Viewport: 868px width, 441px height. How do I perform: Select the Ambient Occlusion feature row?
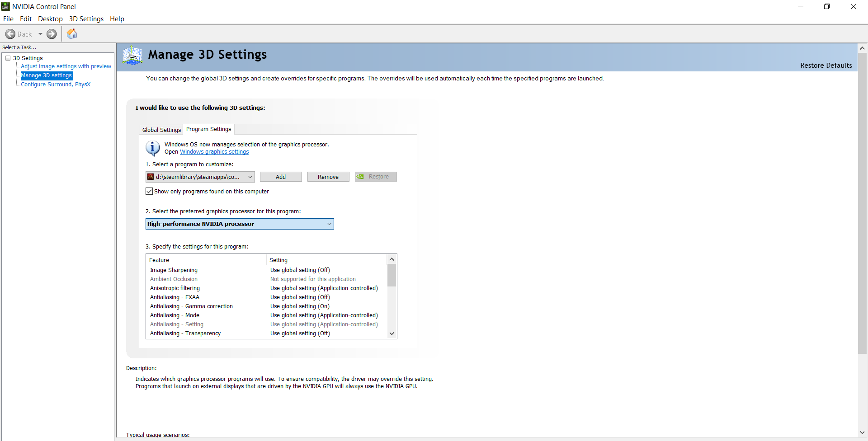click(x=267, y=279)
